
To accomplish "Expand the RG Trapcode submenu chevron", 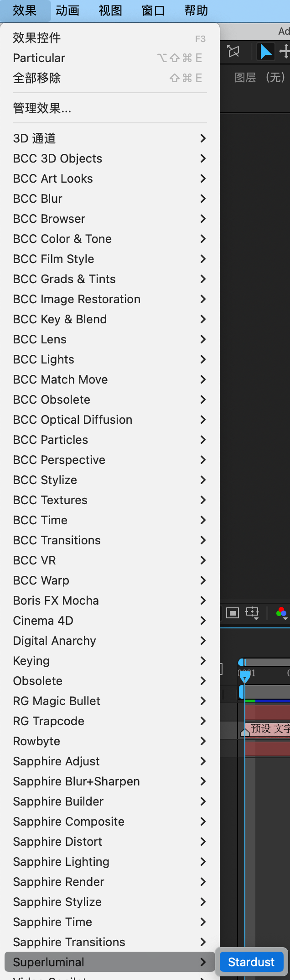I will 203,721.
